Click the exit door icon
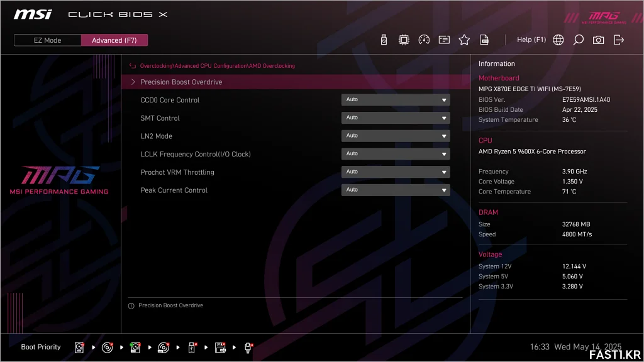644x362 pixels. click(x=619, y=40)
